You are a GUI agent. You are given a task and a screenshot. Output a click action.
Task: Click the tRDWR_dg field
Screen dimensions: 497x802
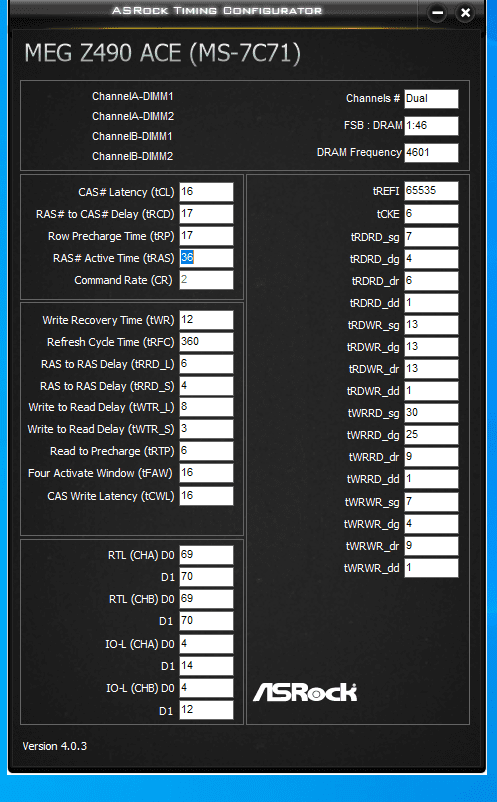[431, 347]
